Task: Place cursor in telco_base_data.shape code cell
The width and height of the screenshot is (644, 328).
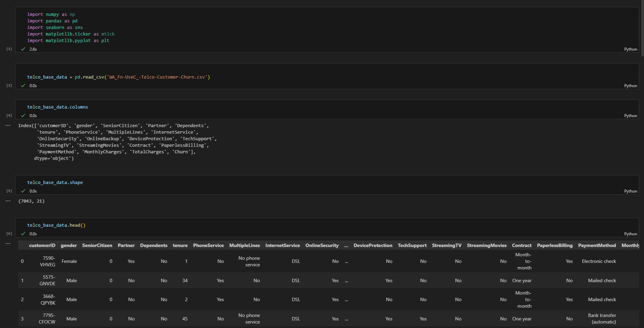Action: [x=327, y=182]
